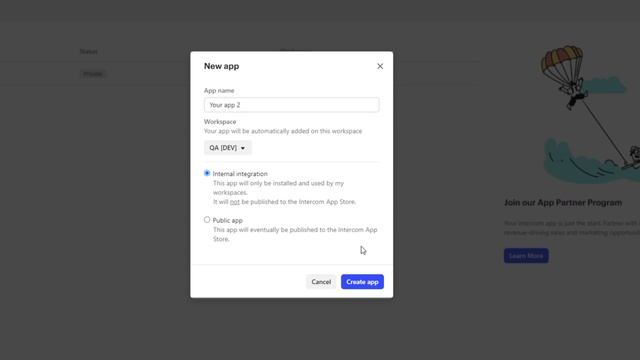Open the QA [DEV] workspace dropdown

coord(228,148)
